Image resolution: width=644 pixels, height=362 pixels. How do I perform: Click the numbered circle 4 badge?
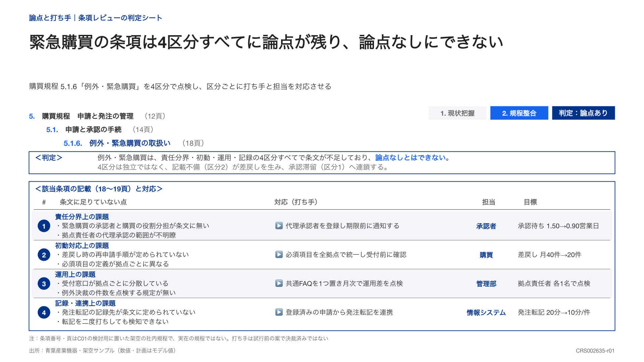tap(44, 312)
